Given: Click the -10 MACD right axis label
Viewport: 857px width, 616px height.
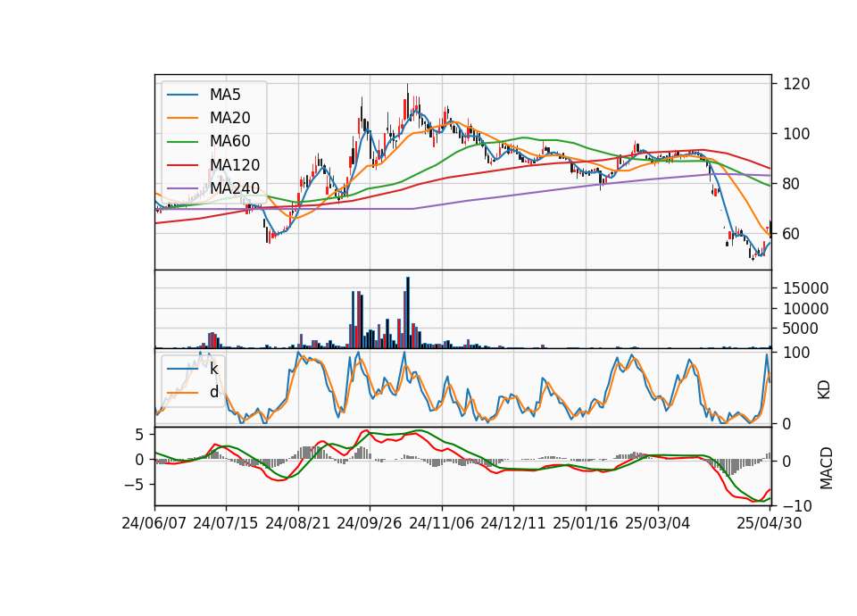Looking at the screenshot, I should point(795,506).
